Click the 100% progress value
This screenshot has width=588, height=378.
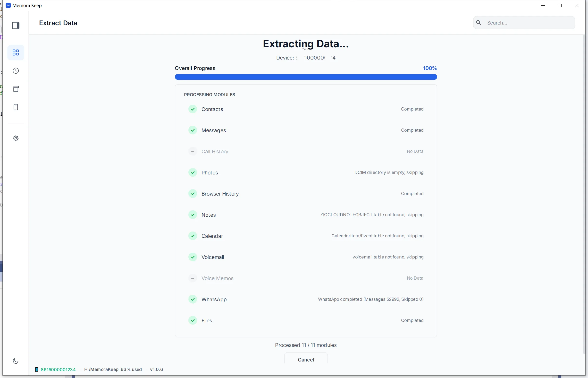430,68
